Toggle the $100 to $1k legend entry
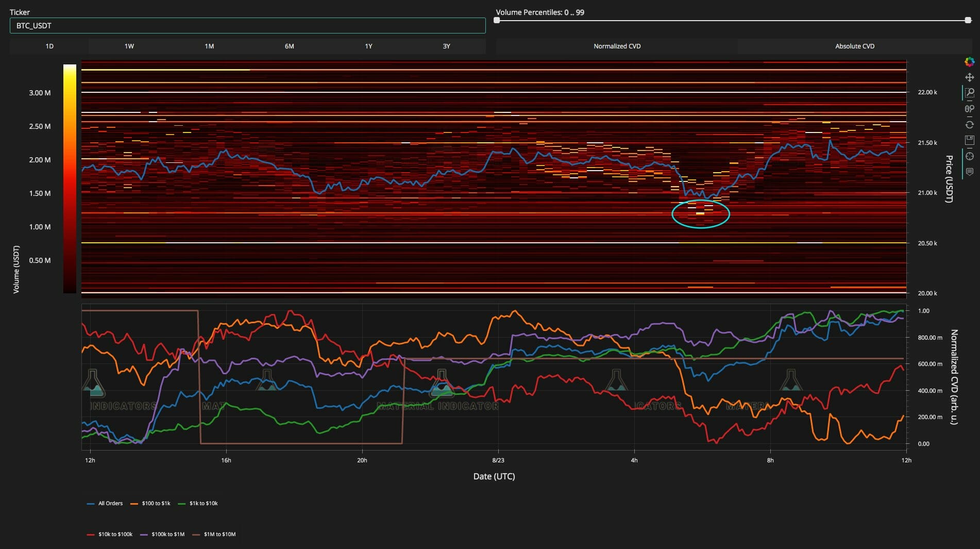 click(x=150, y=503)
